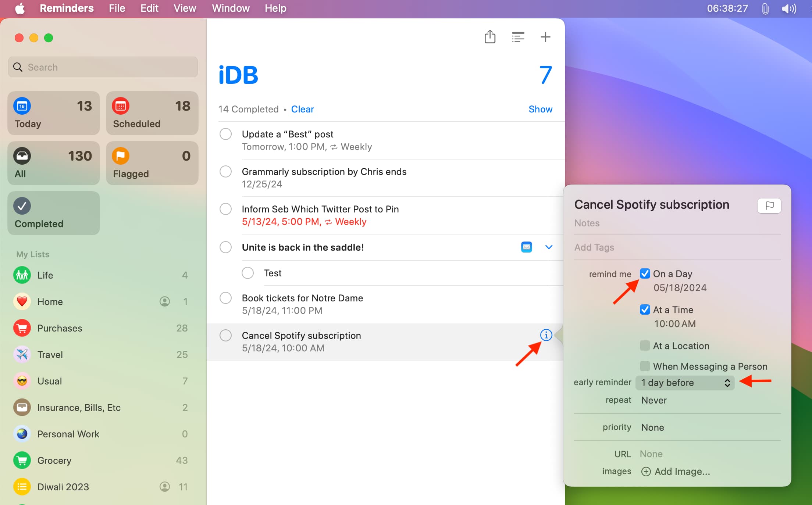
Task: Flag the reminder using the popup flag button
Action: pos(770,205)
